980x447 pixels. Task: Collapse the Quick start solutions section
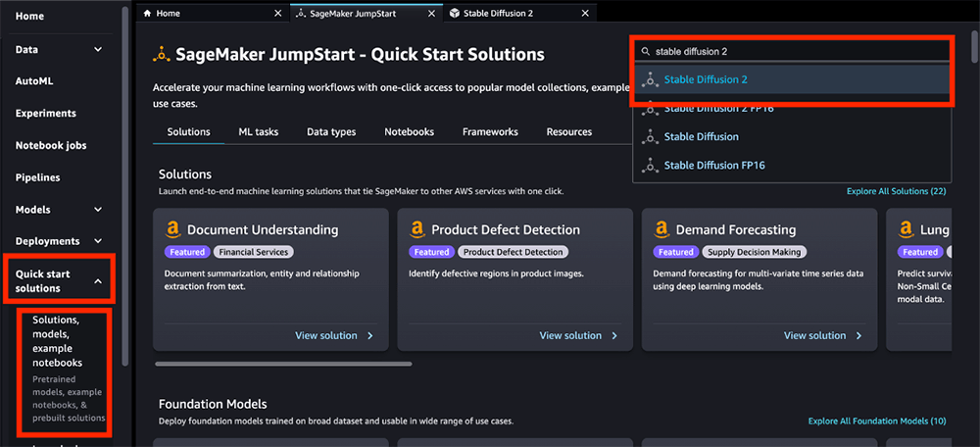point(97,281)
